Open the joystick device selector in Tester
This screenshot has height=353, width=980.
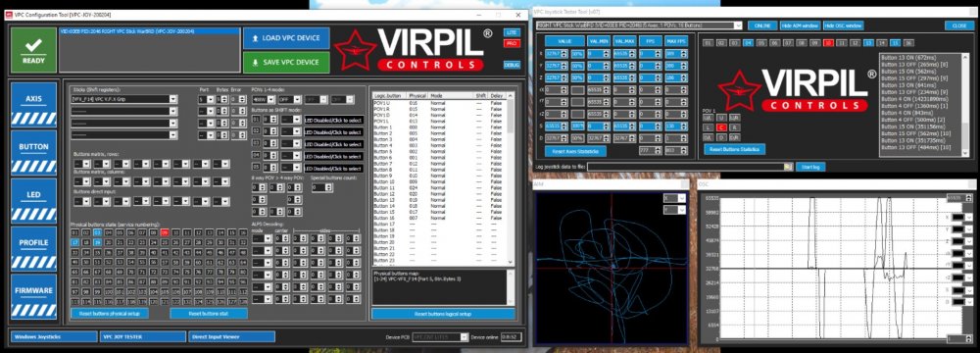[x=639, y=25]
